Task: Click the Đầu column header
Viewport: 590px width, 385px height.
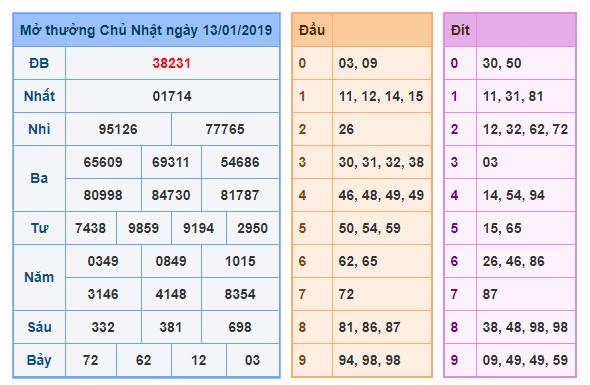Action: coord(312,30)
